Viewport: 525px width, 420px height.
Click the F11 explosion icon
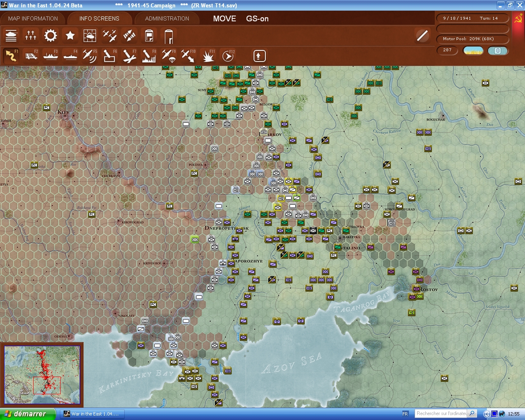click(x=208, y=55)
